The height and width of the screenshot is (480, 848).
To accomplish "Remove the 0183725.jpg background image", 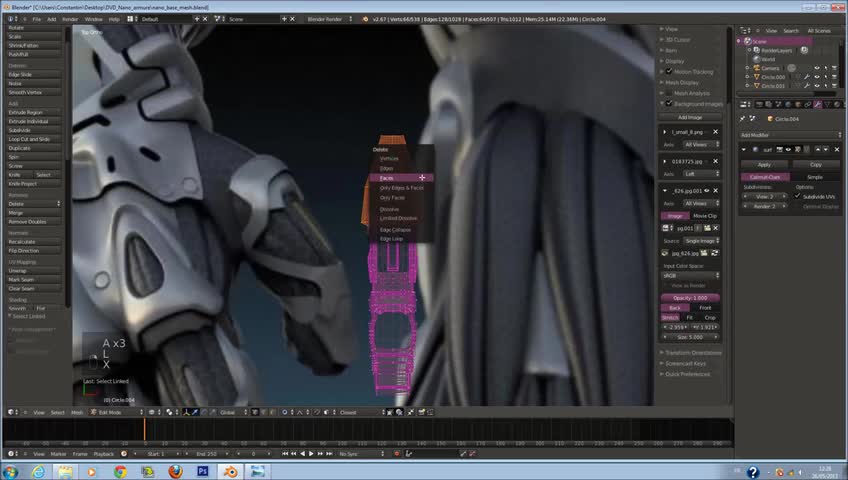I will click(716, 161).
